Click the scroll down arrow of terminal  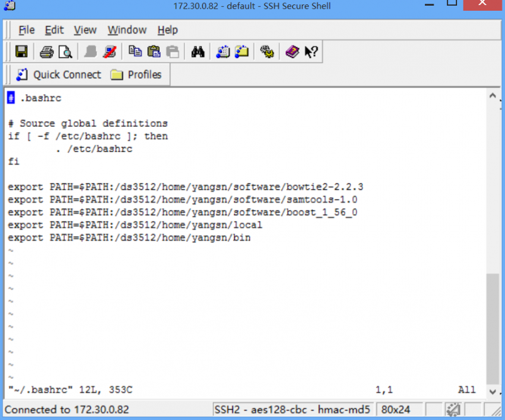click(x=492, y=392)
